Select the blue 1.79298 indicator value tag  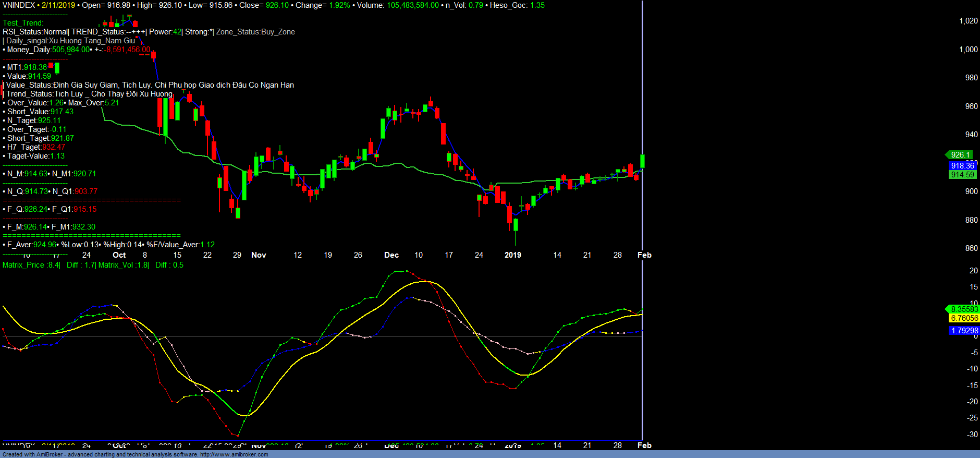[x=964, y=331]
